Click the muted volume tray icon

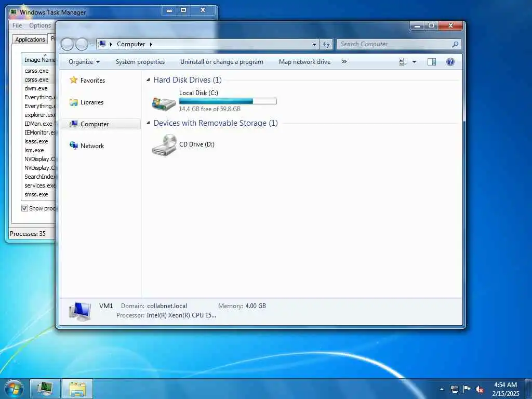pyautogui.click(x=480, y=389)
